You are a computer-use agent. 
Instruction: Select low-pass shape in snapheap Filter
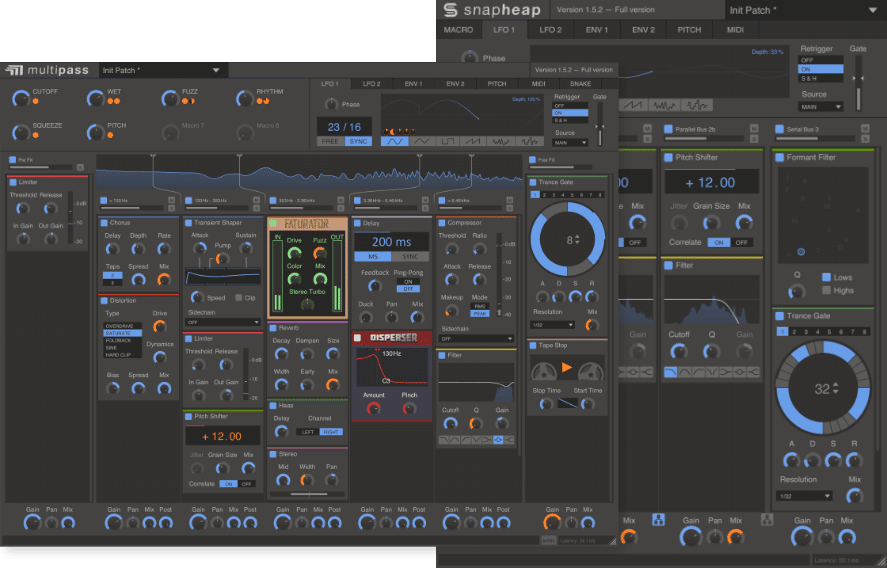[671, 372]
